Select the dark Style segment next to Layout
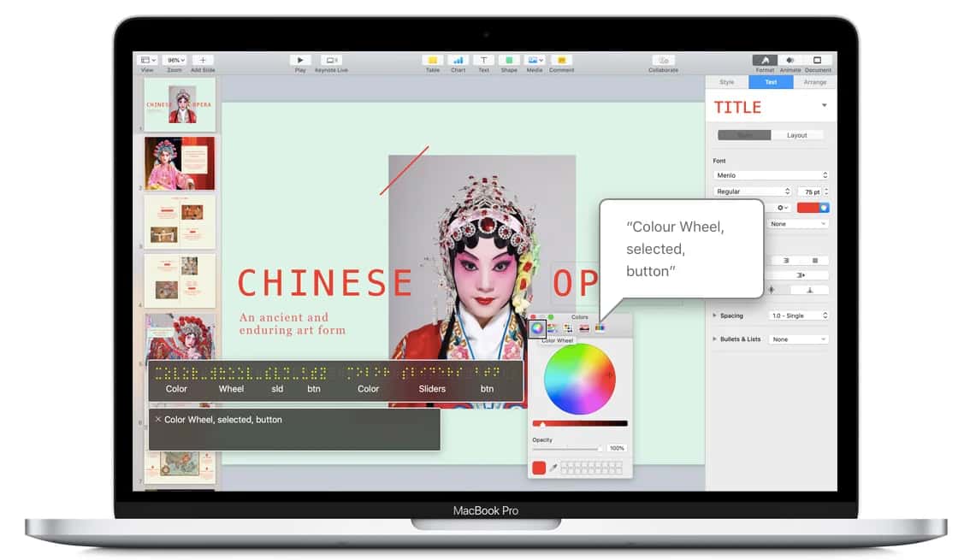The image size is (970, 560). click(744, 135)
